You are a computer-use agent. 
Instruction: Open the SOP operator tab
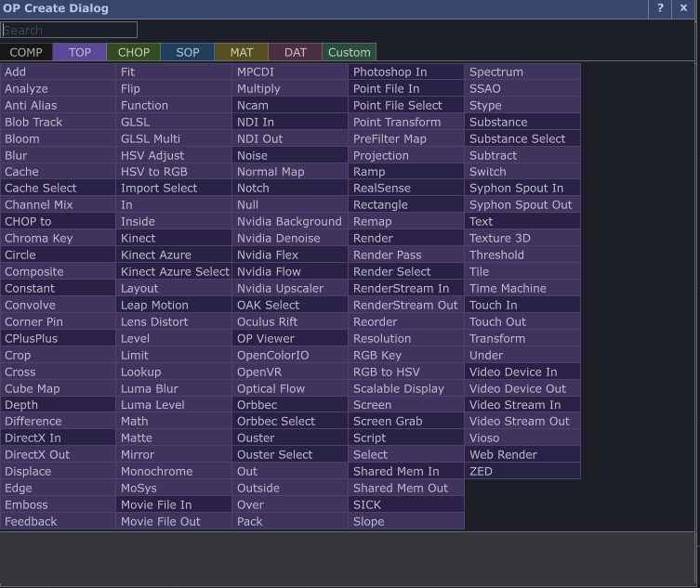(188, 52)
